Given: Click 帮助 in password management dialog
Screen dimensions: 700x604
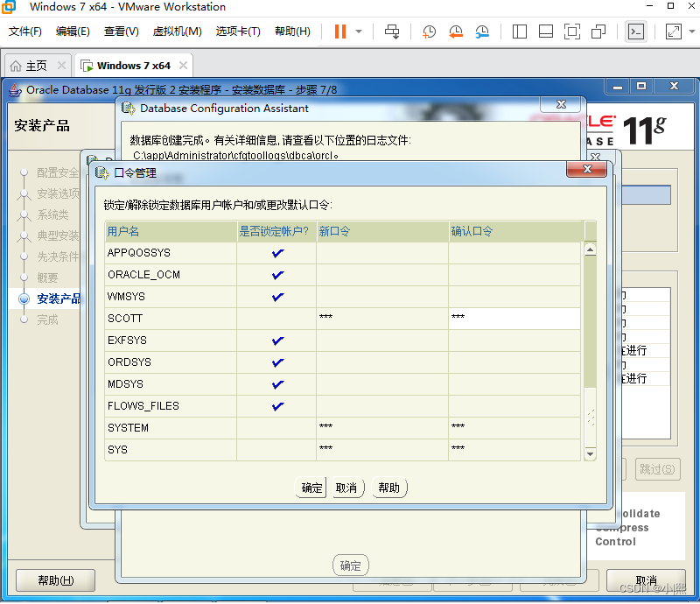Looking at the screenshot, I should click(388, 488).
